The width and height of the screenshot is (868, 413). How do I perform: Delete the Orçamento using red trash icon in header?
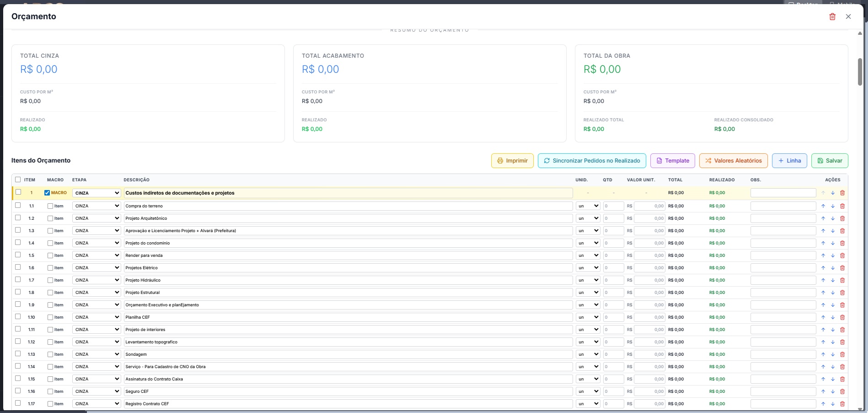tap(832, 16)
